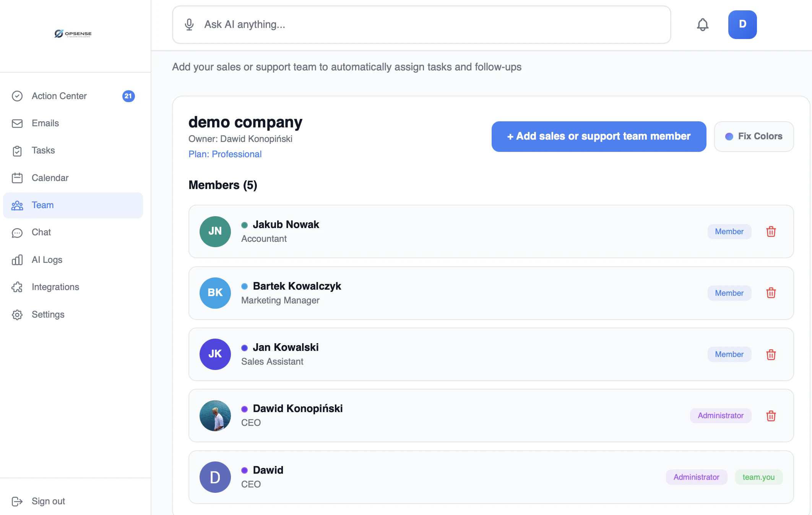Viewport: 812px width, 515px height.
Task: Click the Opsense logo
Action: [x=73, y=34]
